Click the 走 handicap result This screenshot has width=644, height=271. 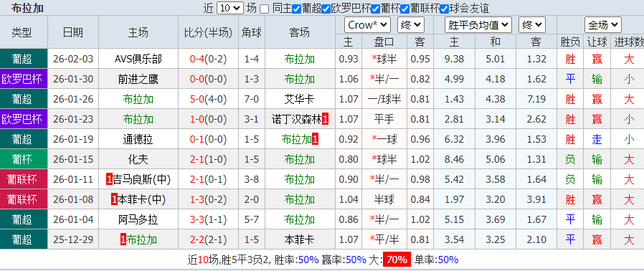pos(597,139)
